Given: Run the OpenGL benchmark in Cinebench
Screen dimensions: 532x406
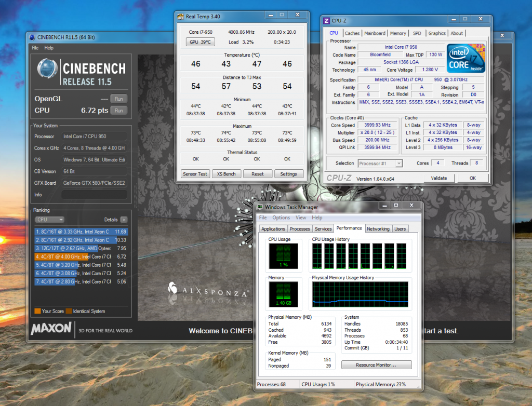Looking at the screenshot, I should tap(119, 99).
